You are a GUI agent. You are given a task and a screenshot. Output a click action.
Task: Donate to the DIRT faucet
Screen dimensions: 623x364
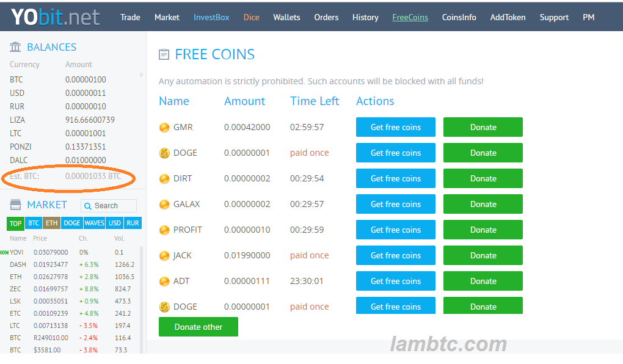(483, 178)
